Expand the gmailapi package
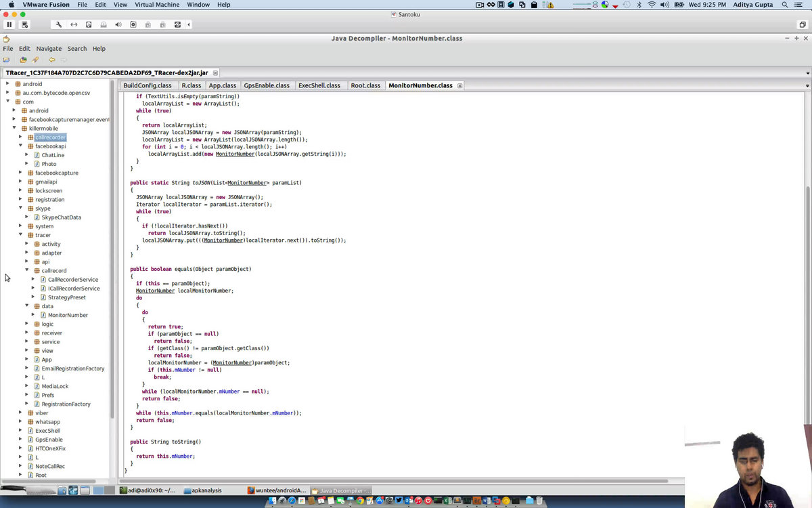The width and height of the screenshot is (812, 508). coord(20,182)
